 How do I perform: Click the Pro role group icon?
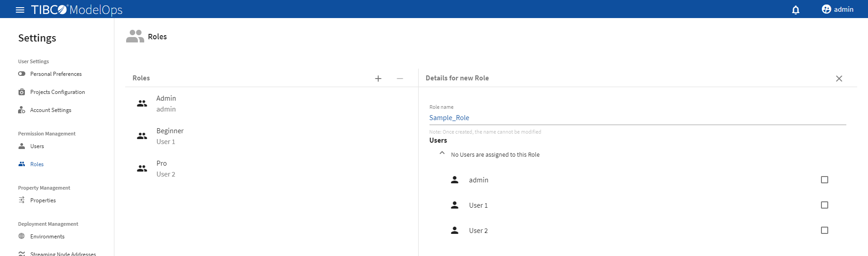(142, 168)
